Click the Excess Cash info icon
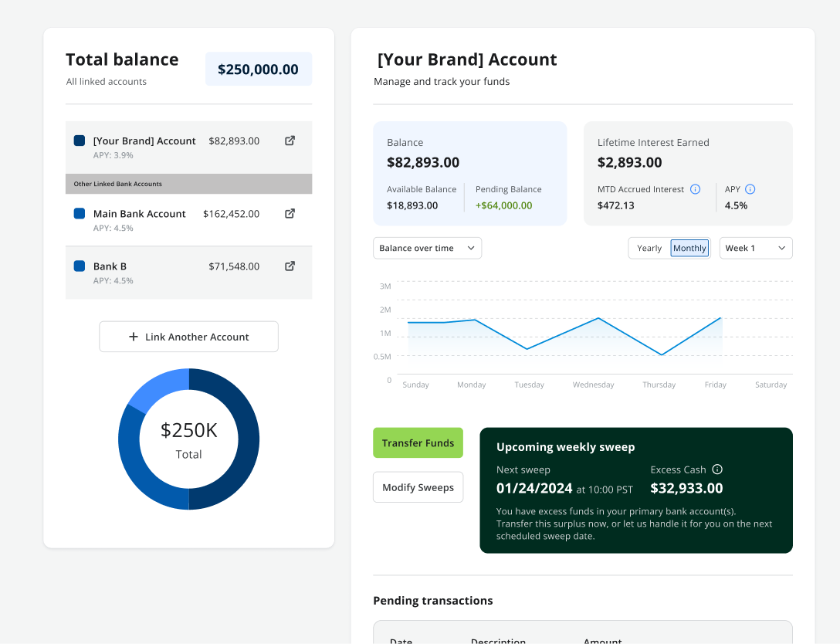The image size is (840, 644). (x=717, y=469)
